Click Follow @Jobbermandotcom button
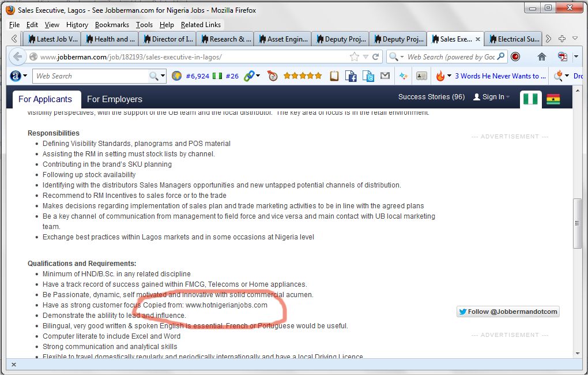The width and height of the screenshot is (588, 375). click(508, 312)
